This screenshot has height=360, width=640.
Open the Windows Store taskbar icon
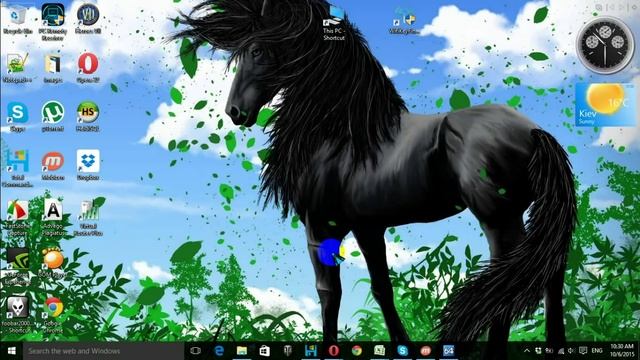tap(264, 351)
